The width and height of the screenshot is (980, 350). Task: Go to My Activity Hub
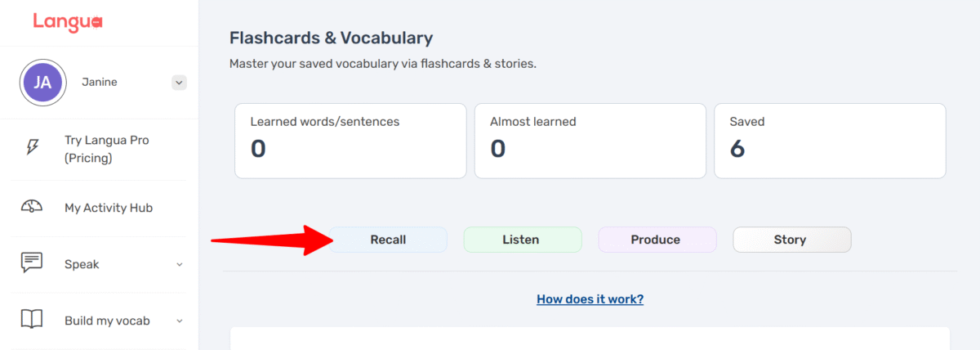[x=109, y=208]
